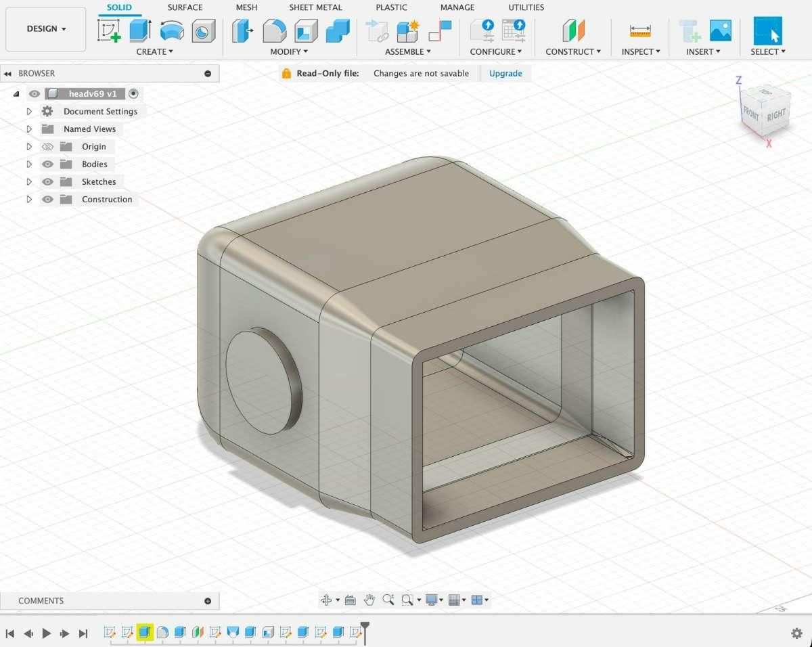Select the Shell tool in the Modify group

[x=306, y=30]
